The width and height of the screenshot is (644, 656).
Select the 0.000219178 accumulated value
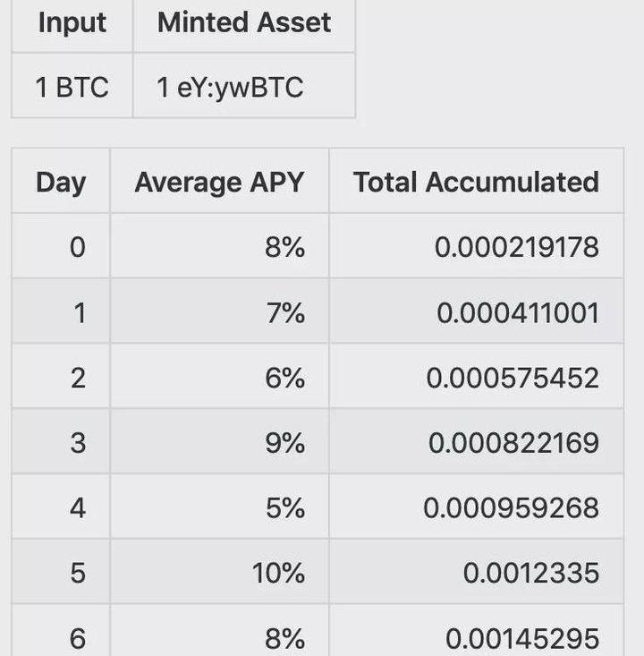516,246
